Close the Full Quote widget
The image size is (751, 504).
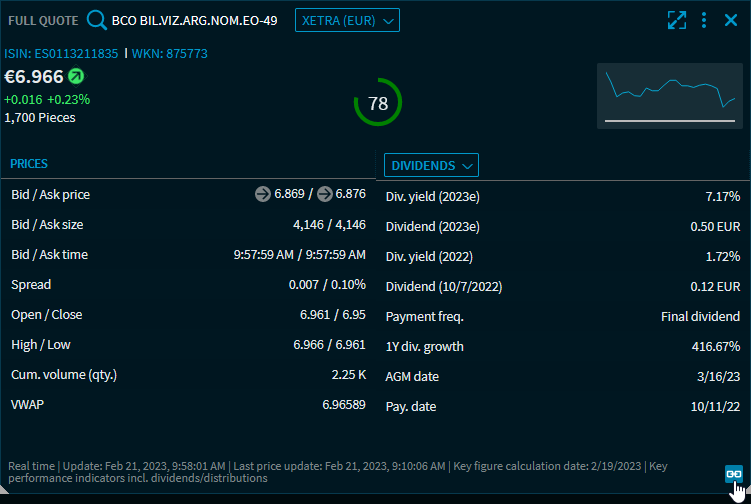coord(731,20)
